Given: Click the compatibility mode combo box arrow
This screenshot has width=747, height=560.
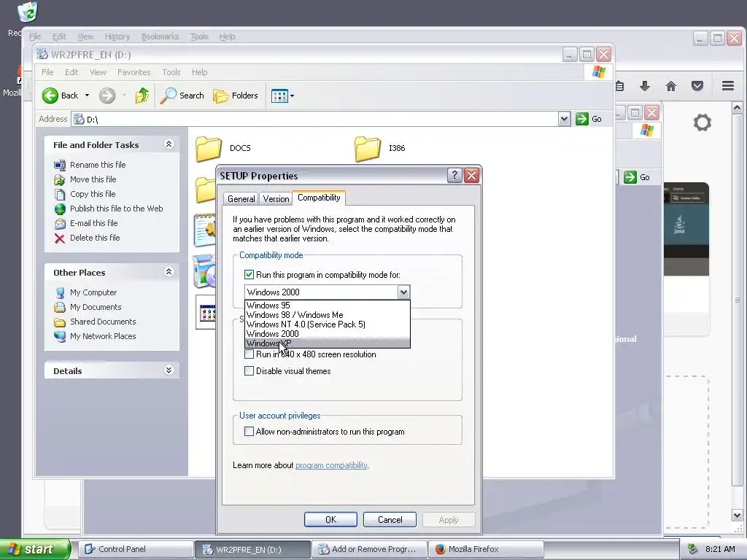Looking at the screenshot, I should click(403, 292).
